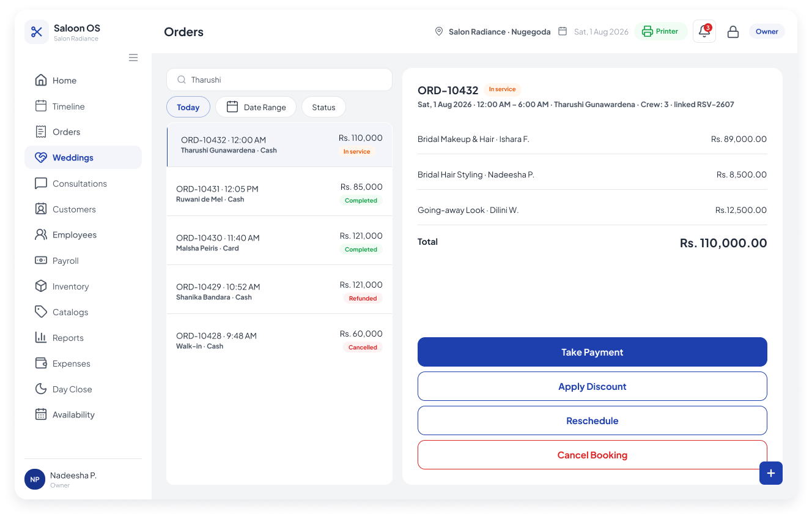Open notifications bell with red badge

(x=704, y=31)
